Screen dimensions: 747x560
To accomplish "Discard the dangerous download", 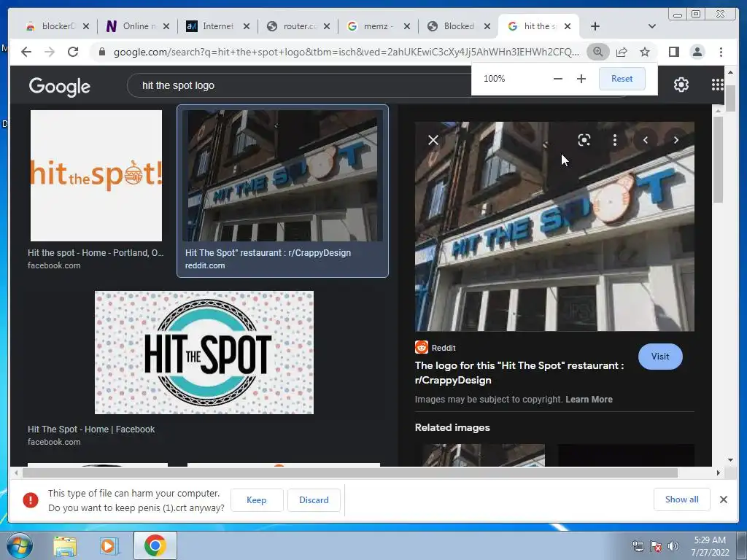I will (314, 500).
